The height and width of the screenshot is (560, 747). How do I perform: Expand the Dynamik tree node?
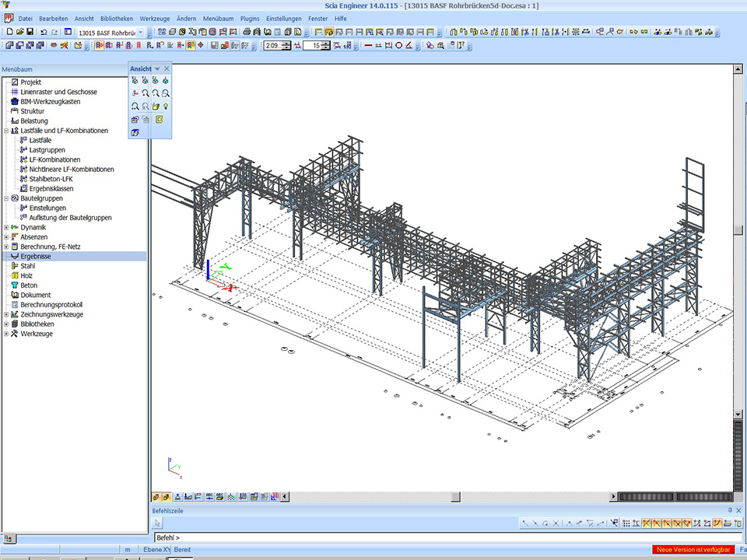tap(6, 227)
